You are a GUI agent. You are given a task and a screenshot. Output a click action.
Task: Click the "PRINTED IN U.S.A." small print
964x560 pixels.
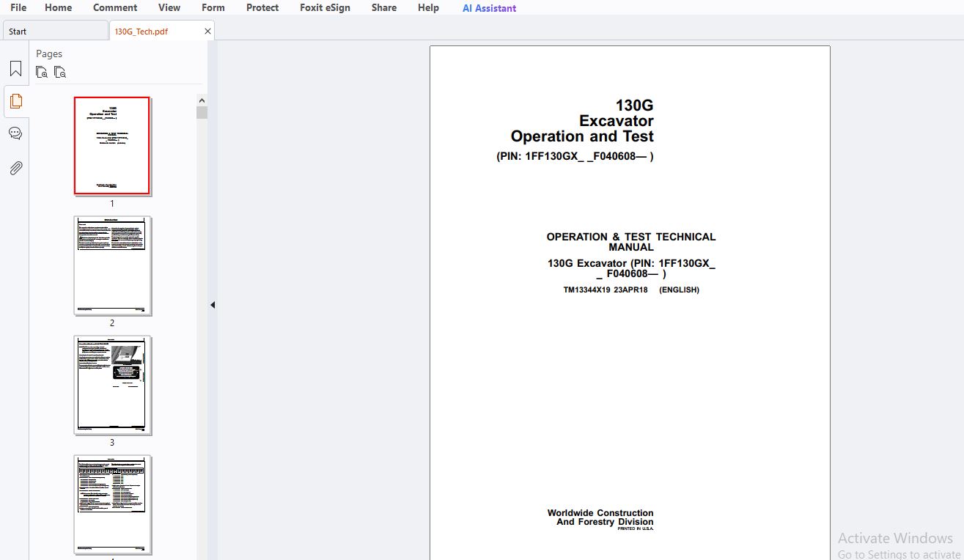pyautogui.click(x=635, y=528)
